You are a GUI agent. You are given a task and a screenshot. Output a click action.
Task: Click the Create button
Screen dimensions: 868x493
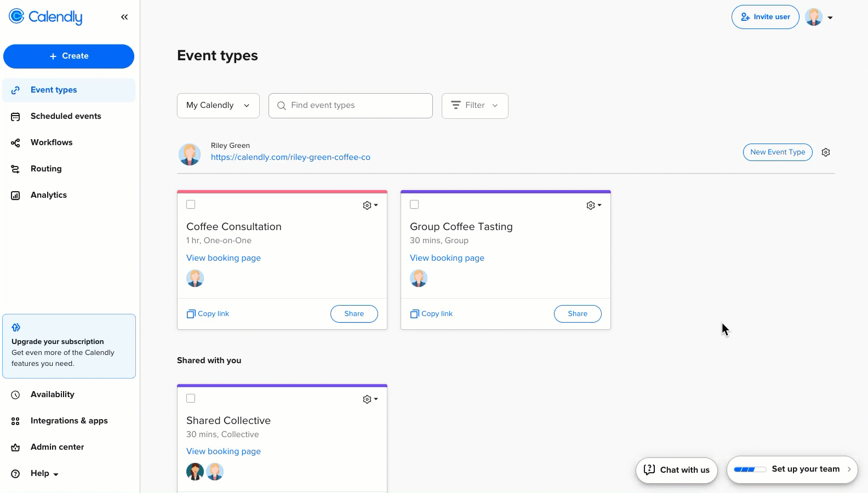coord(68,56)
